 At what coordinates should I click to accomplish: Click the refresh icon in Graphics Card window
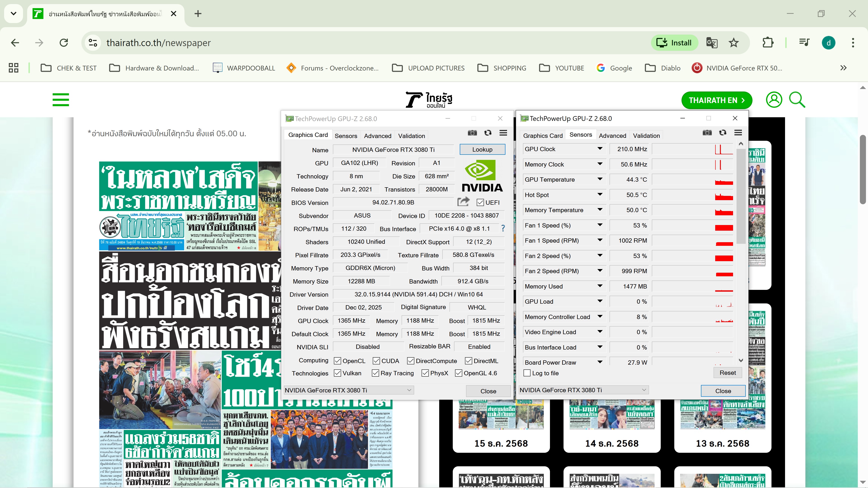(x=488, y=133)
